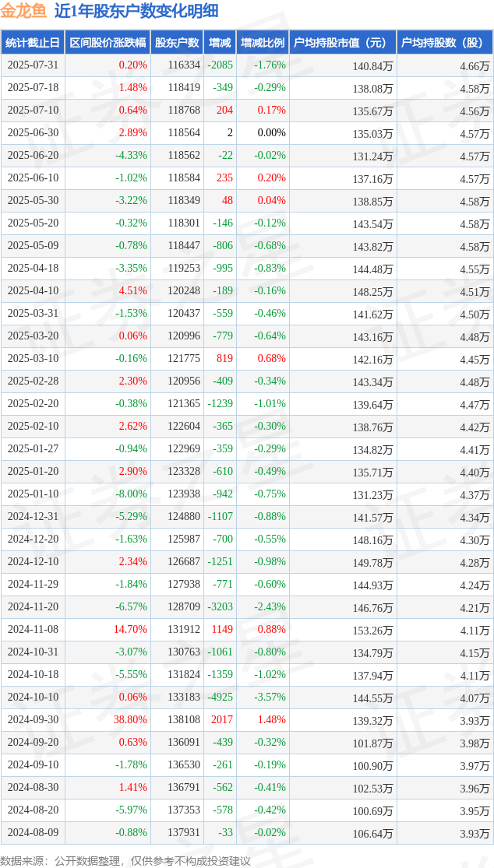The width and height of the screenshot is (494, 868).
Task: Click the 38.80% price change cell
Action: pyautogui.click(x=132, y=719)
